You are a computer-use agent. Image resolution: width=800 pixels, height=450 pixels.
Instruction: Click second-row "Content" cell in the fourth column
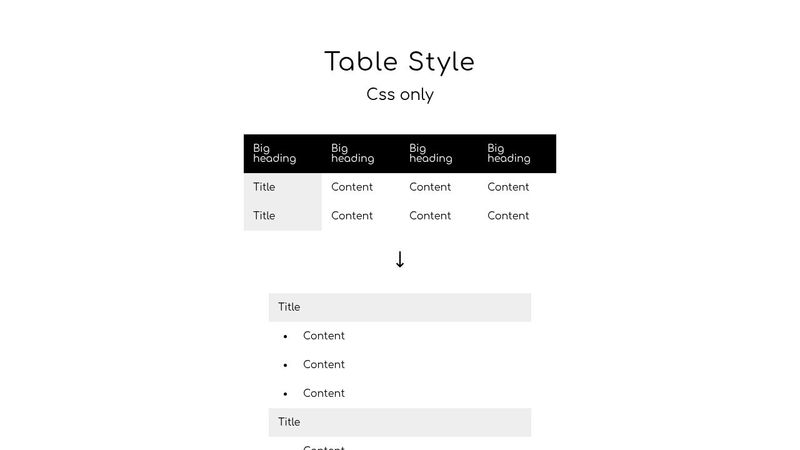508,216
